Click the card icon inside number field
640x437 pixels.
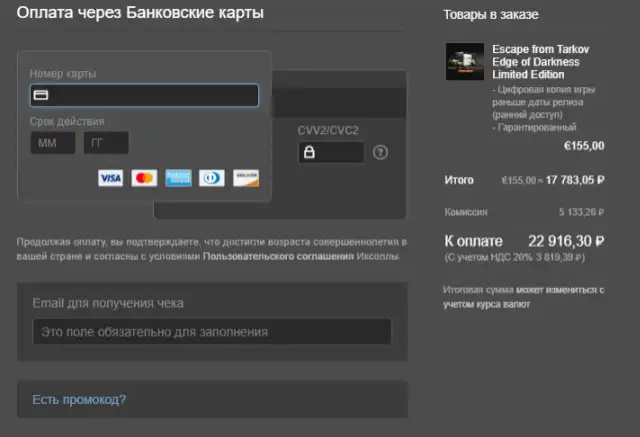tap(41, 95)
